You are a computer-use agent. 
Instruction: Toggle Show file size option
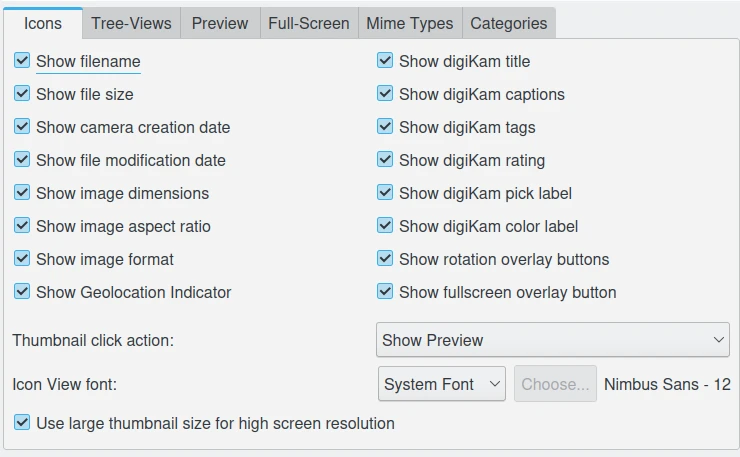[22, 95]
